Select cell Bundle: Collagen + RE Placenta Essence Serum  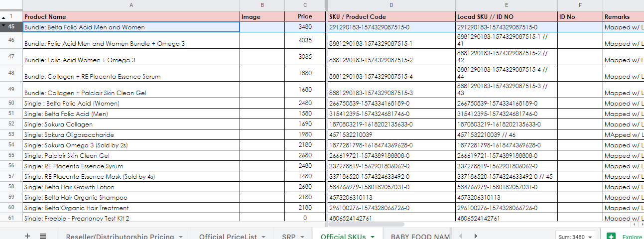131,73
